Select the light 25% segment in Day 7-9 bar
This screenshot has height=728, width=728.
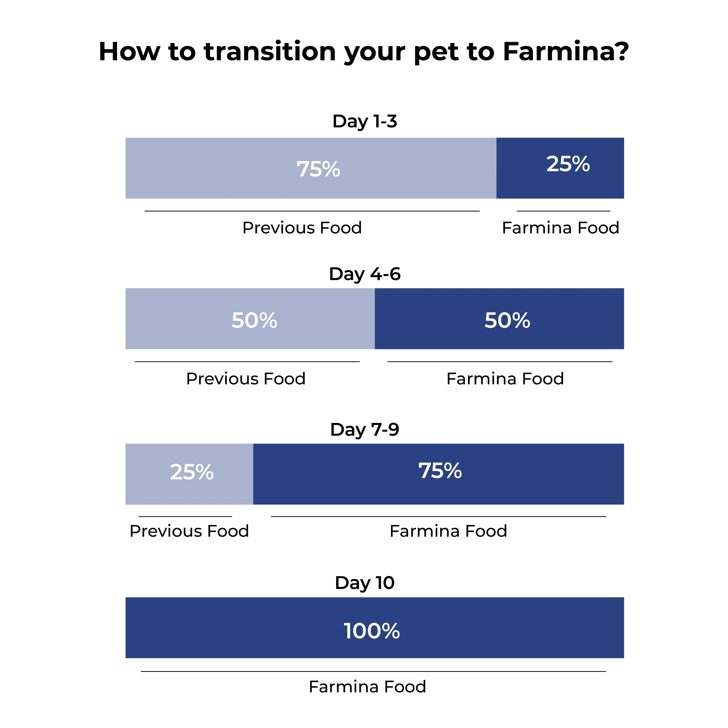click(x=189, y=474)
